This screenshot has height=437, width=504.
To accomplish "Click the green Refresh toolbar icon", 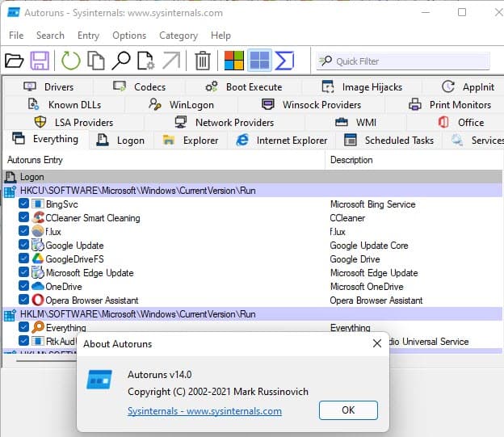I will coord(71,61).
